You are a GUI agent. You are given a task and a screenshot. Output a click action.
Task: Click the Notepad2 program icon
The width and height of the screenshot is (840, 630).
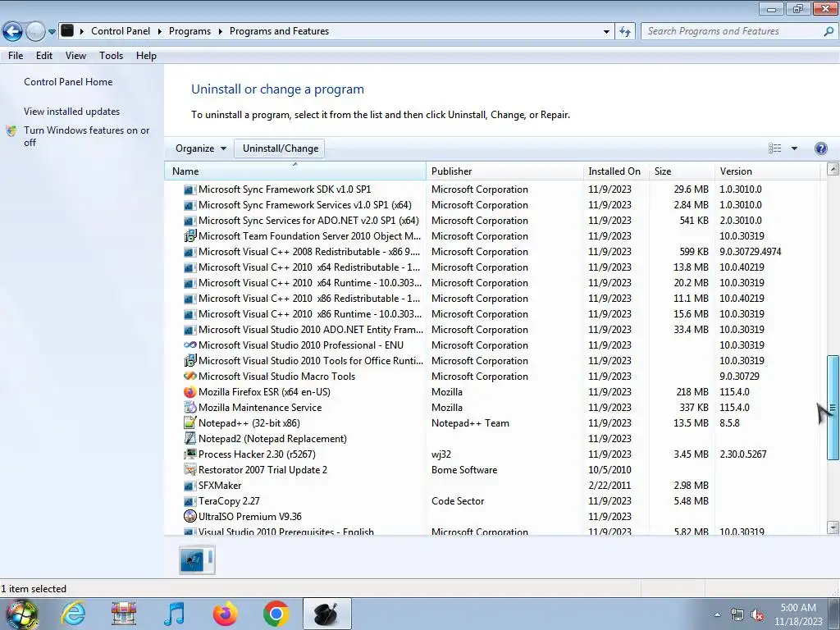pos(189,439)
